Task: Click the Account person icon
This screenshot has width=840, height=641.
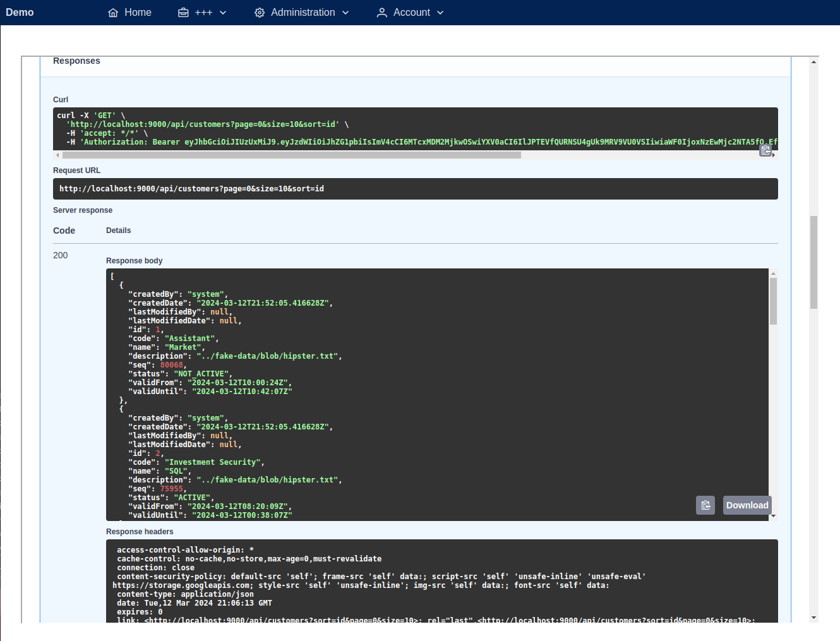Action: 381,12
